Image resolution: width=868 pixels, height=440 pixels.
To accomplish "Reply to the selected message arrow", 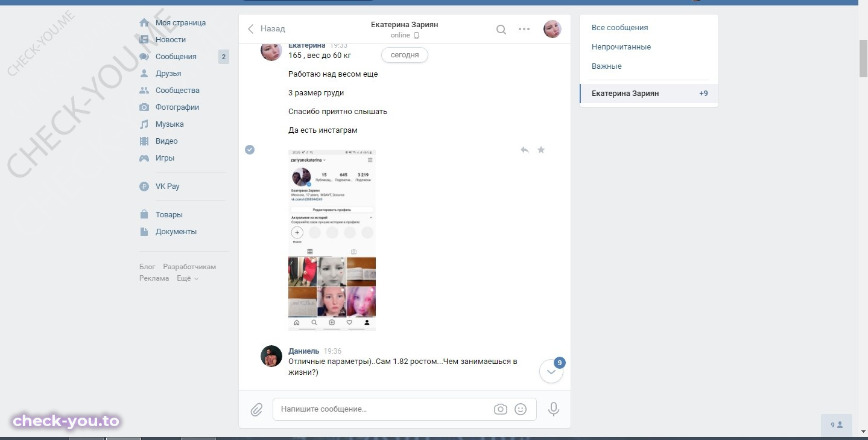I will [x=525, y=150].
